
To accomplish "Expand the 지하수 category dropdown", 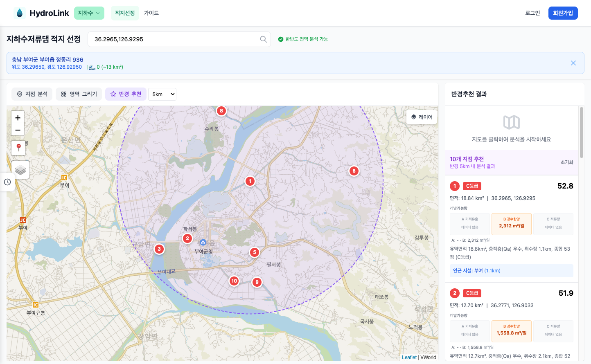I will [x=89, y=13].
